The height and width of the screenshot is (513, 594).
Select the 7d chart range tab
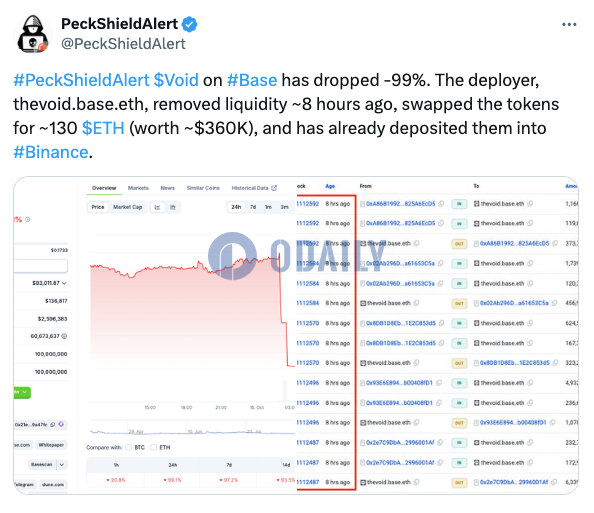pos(253,207)
